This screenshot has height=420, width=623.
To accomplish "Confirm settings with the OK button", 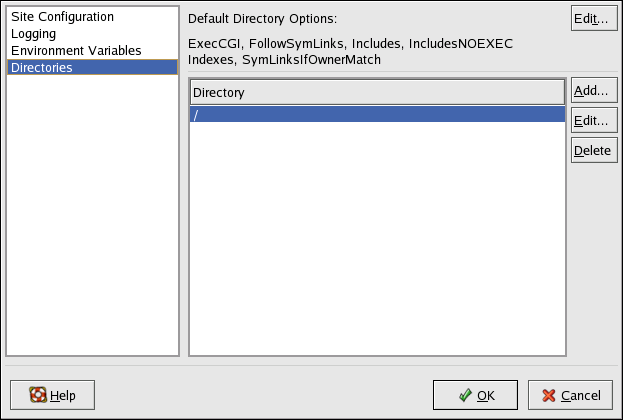I will pyautogui.click(x=475, y=395).
